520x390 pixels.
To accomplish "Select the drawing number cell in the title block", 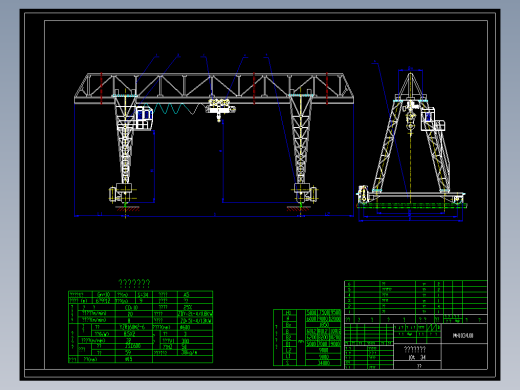I will 464,336.
